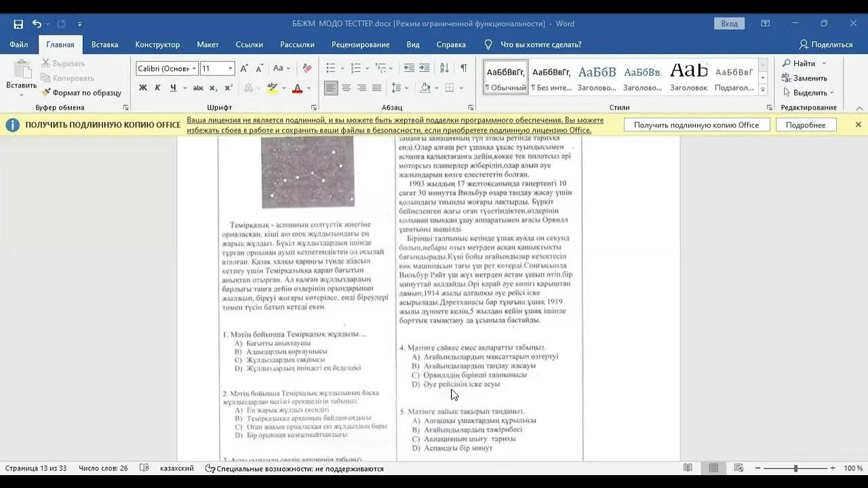
Task: Open Font dialog launcher in Шрифт group
Action: [313, 108]
